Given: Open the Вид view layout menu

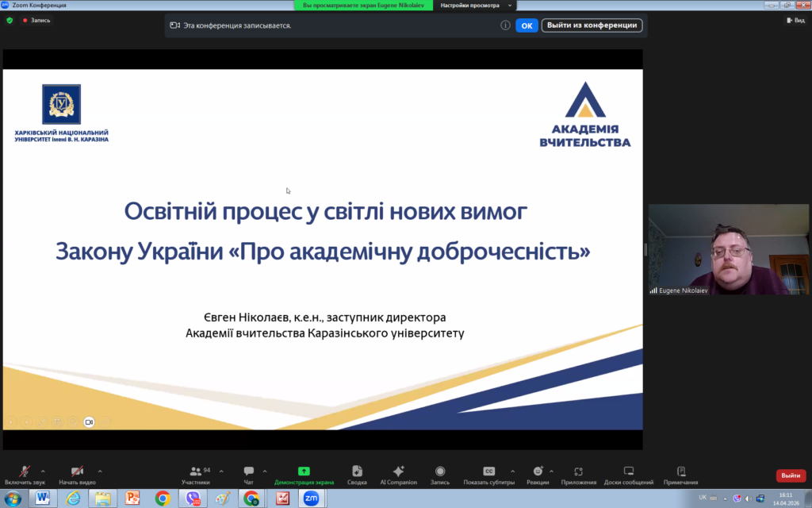Looking at the screenshot, I should coord(795,21).
